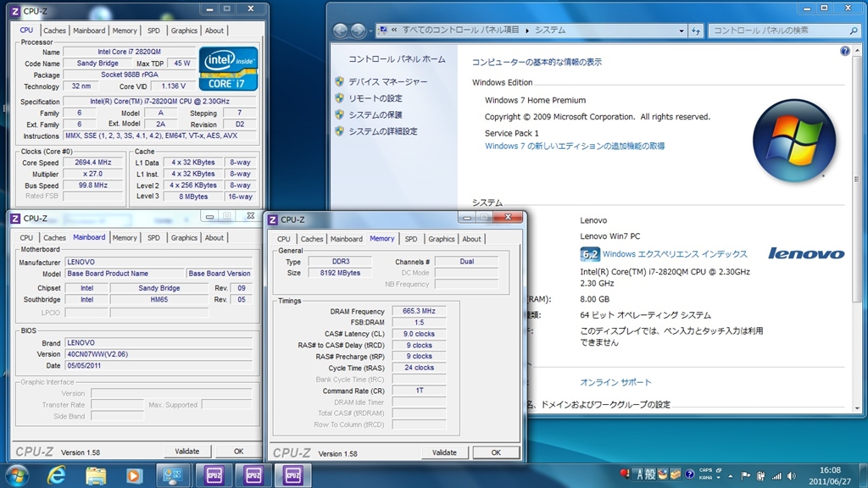Click the Lenovo logo in System window

(x=806, y=253)
